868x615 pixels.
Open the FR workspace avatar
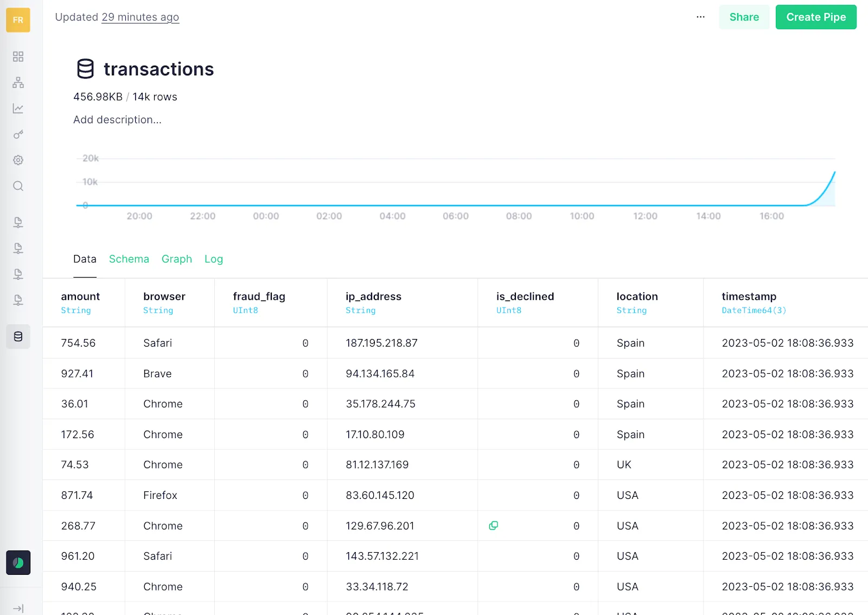pyautogui.click(x=18, y=20)
